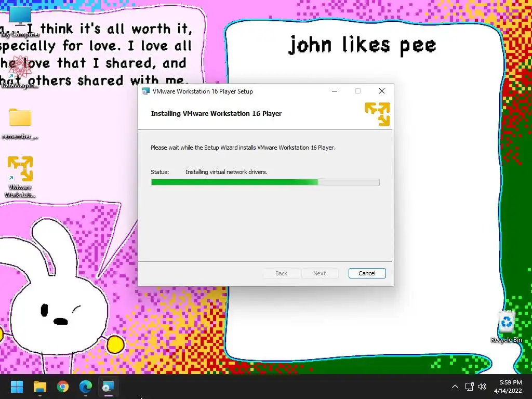Click the VMware installer taskbar icon
Screen dimensions: 532x399
[108, 387]
